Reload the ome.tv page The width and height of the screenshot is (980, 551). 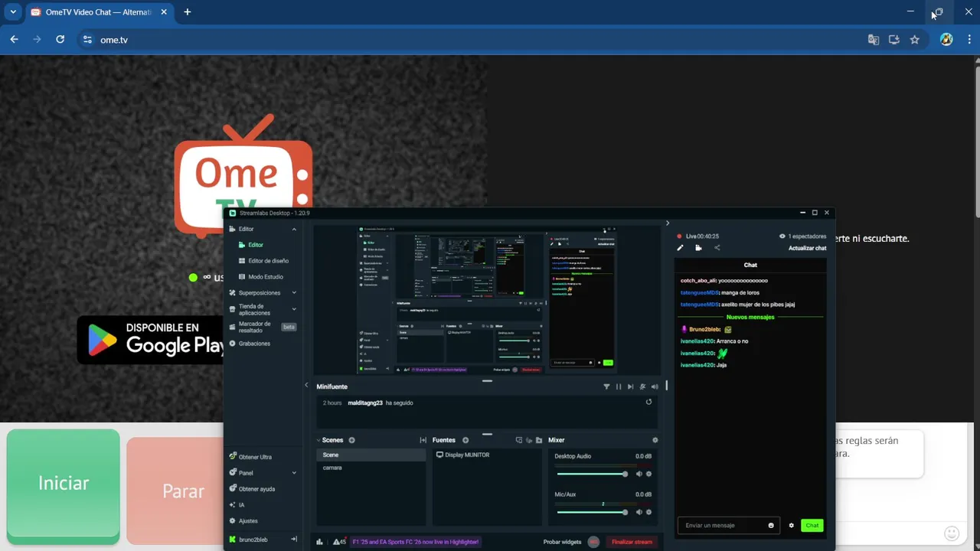coord(60,39)
